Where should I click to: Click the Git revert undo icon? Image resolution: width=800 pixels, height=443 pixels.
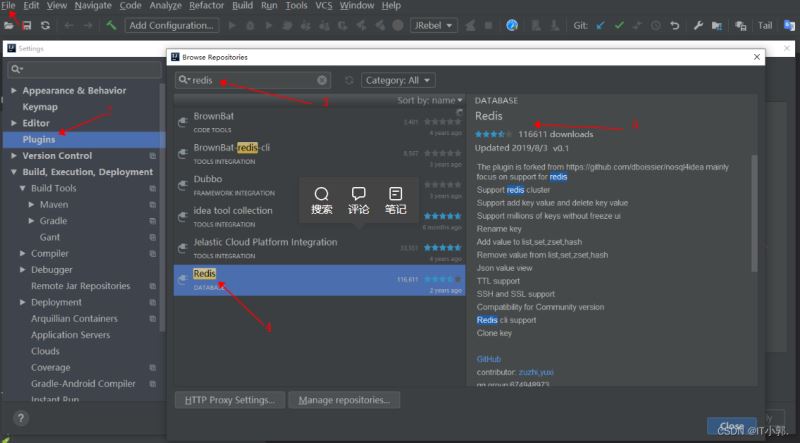(674, 26)
